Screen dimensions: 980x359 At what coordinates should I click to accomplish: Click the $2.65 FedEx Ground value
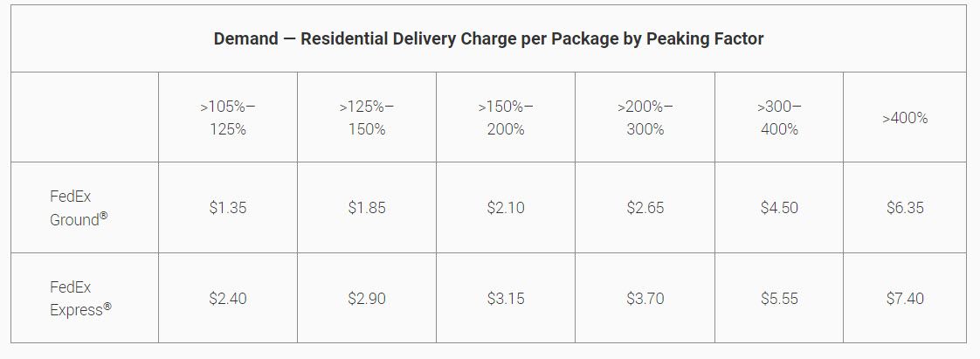click(x=645, y=208)
